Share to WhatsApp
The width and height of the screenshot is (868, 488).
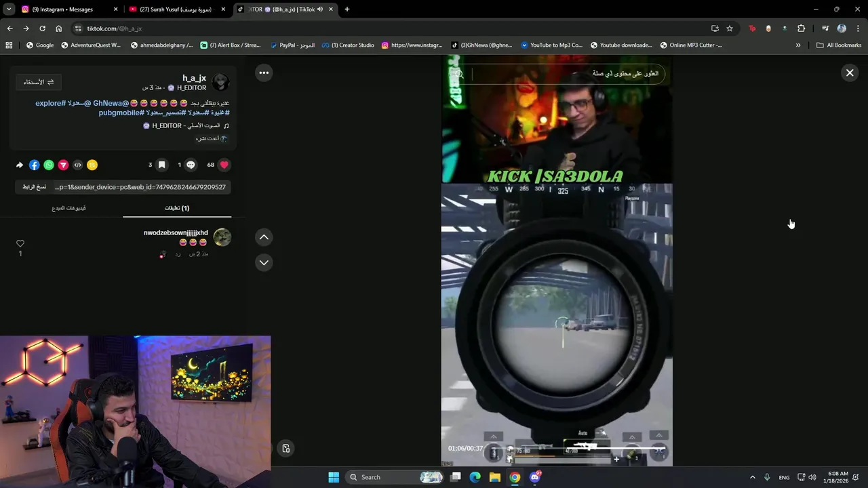pos(49,165)
